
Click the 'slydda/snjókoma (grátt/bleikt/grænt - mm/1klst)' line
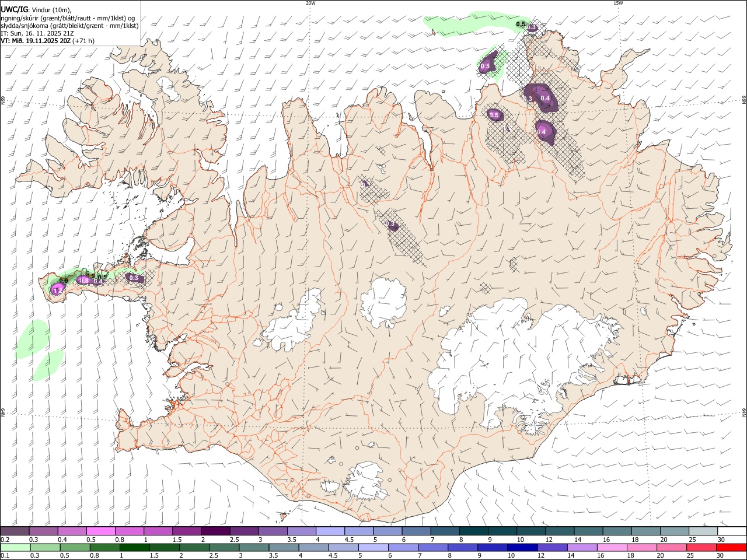point(69,26)
